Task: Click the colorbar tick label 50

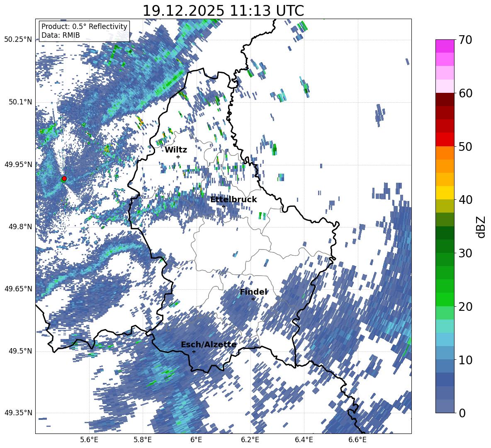Action: [x=465, y=147]
